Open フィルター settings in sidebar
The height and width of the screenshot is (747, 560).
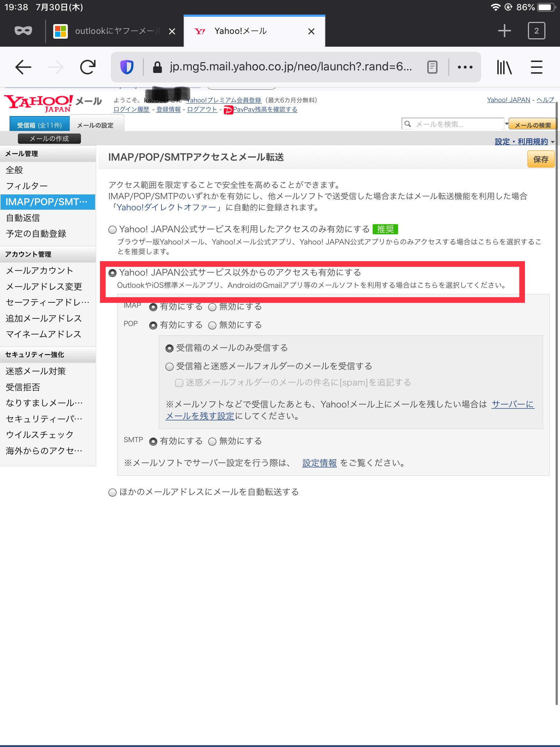(x=48, y=186)
